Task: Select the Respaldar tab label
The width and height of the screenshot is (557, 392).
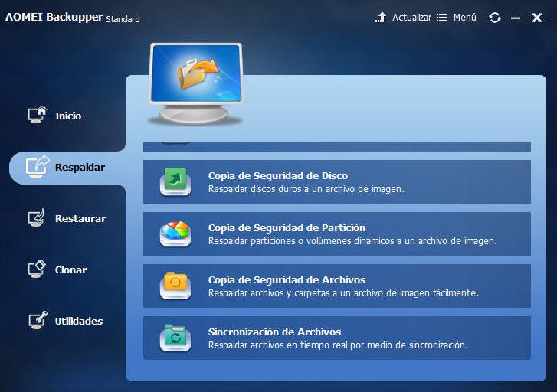Action: (80, 167)
